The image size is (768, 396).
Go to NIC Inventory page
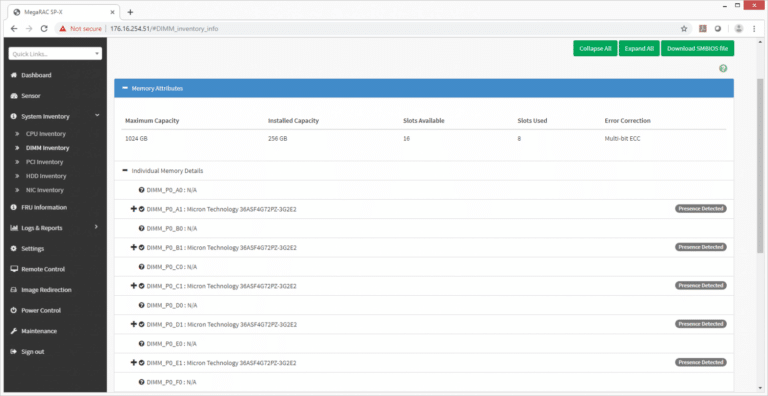pyautogui.click(x=45, y=190)
